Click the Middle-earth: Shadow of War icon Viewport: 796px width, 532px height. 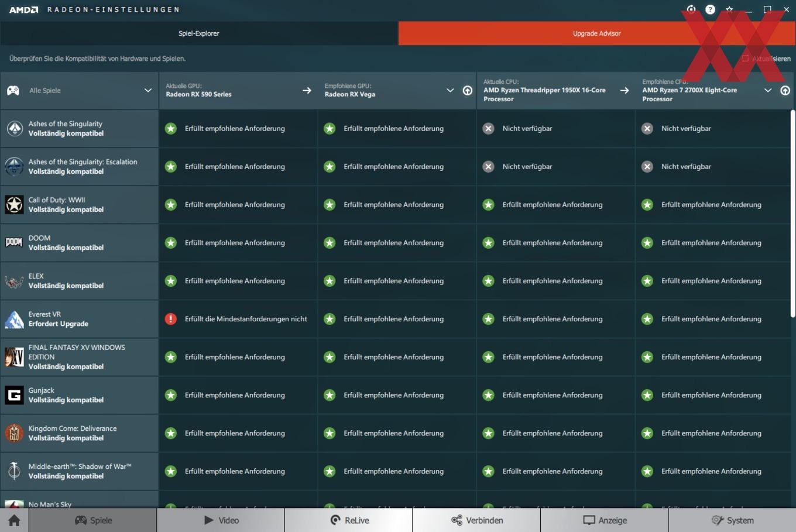coord(14,471)
